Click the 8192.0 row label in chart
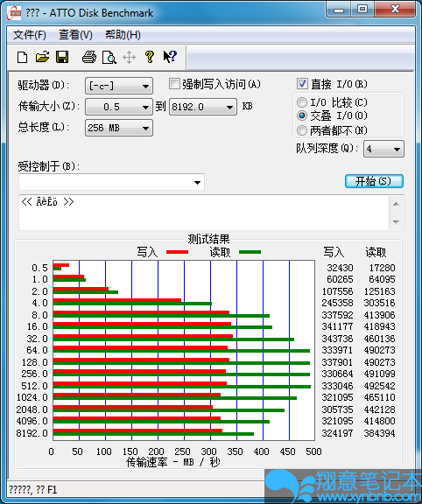422x504 pixels. pos(32,433)
